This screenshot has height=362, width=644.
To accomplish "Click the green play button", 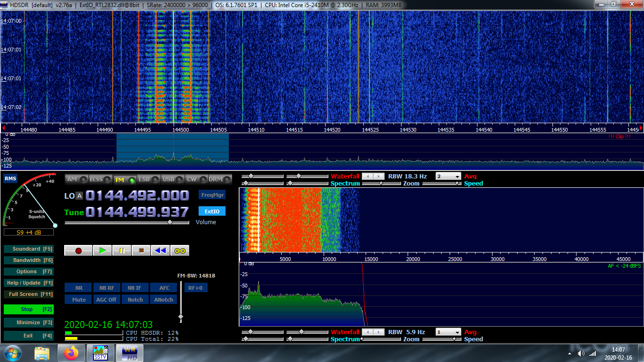I will tap(102, 251).
